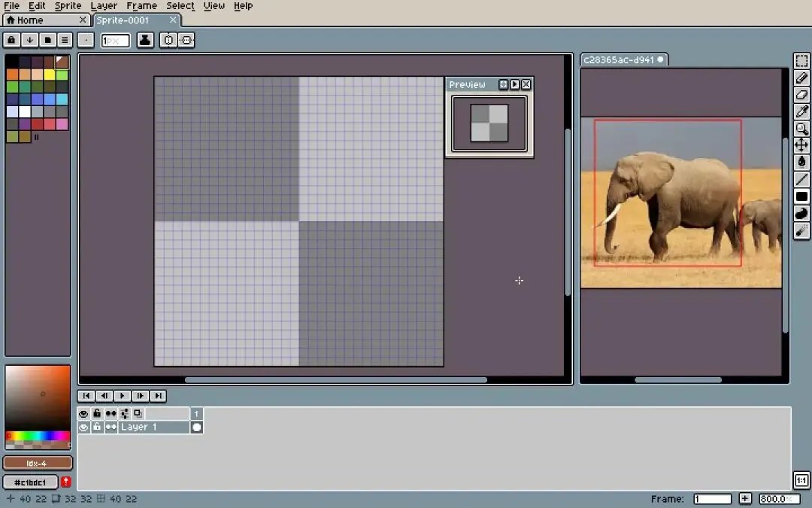
Task: Select the Zoom magnifier tool
Action: [x=801, y=129]
